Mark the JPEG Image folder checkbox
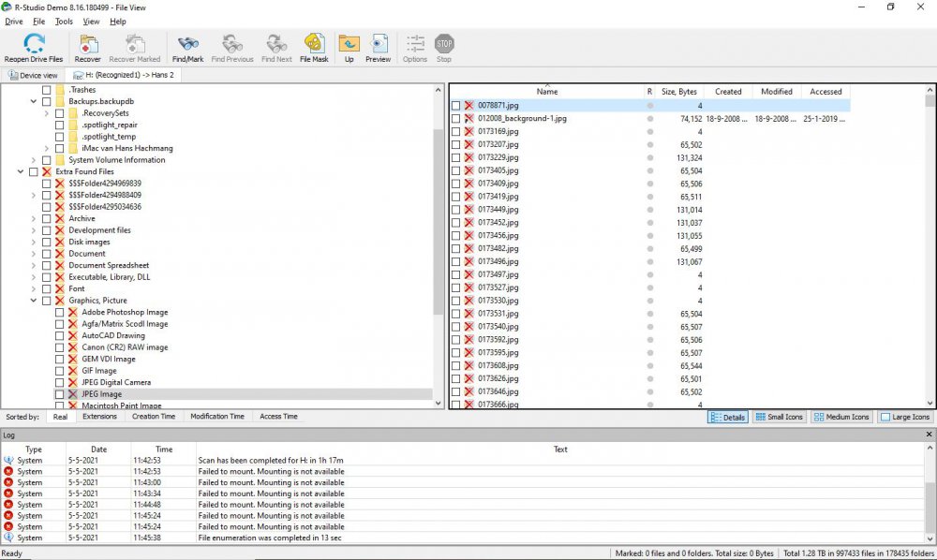The width and height of the screenshot is (937, 560). (59, 394)
